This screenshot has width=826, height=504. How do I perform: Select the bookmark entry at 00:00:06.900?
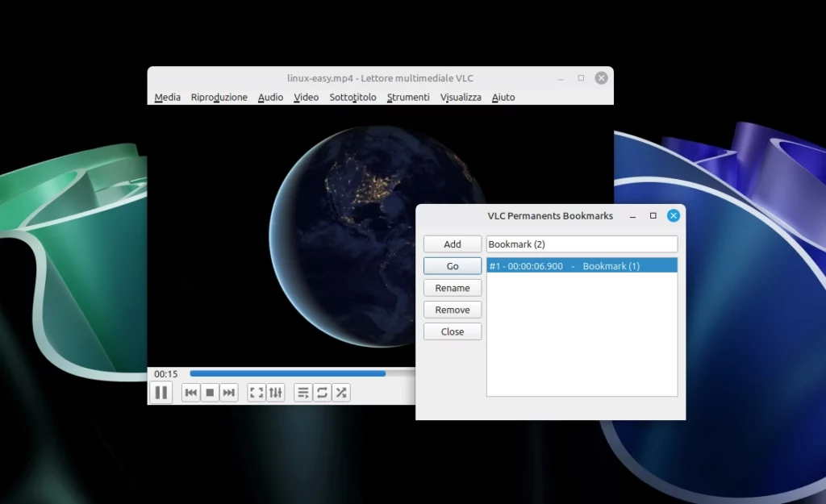pos(581,265)
